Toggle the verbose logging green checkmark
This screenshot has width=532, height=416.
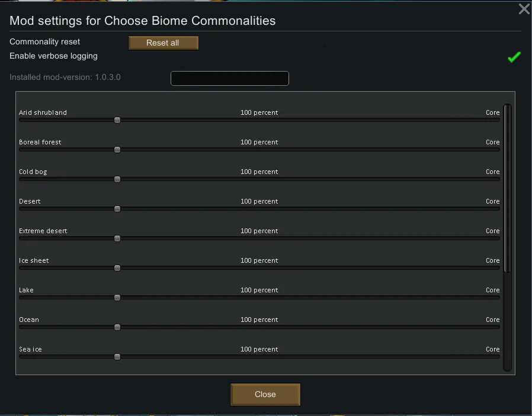(514, 57)
